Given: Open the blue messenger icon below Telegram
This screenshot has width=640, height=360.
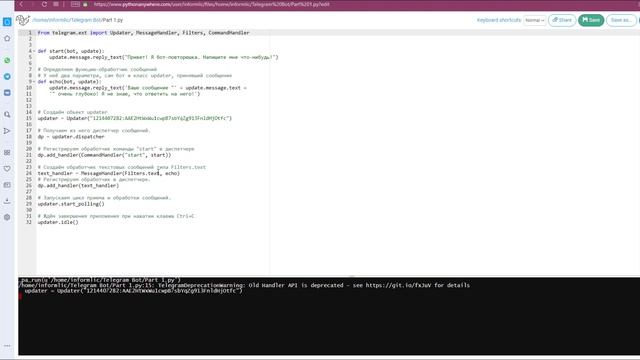Looking at the screenshot, I should tap(7, 93).
